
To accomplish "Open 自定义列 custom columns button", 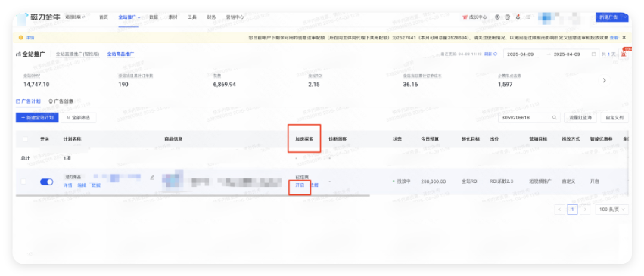I will (x=614, y=118).
